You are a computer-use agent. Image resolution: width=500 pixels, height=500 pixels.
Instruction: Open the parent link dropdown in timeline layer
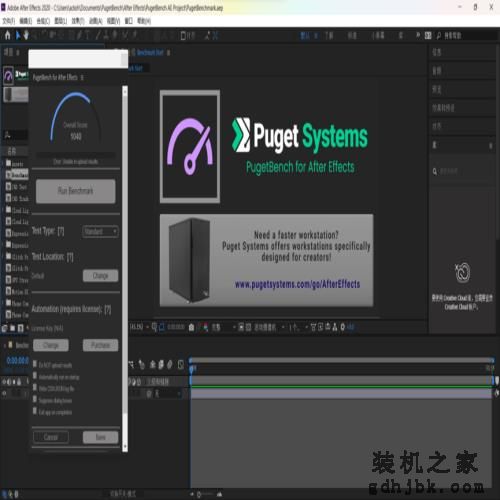pos(168,394)
